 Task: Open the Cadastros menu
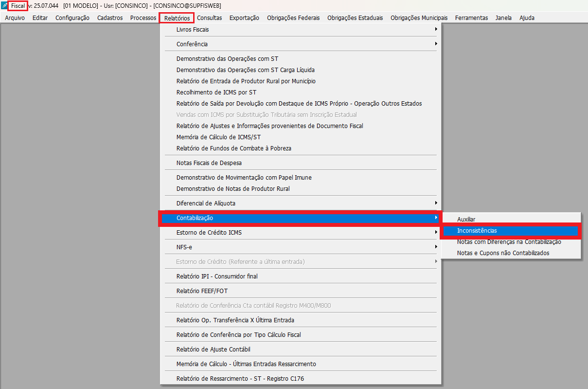coord(110,18)
